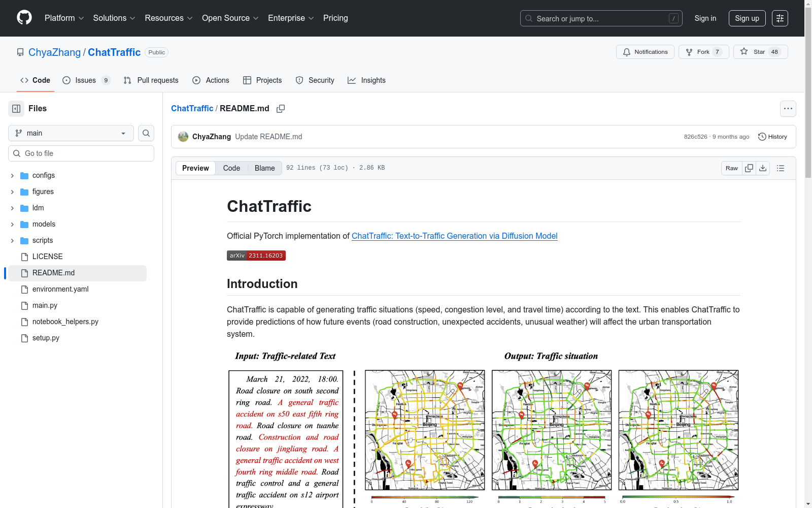Open the Resources dropdown menu

click(168, 18)
